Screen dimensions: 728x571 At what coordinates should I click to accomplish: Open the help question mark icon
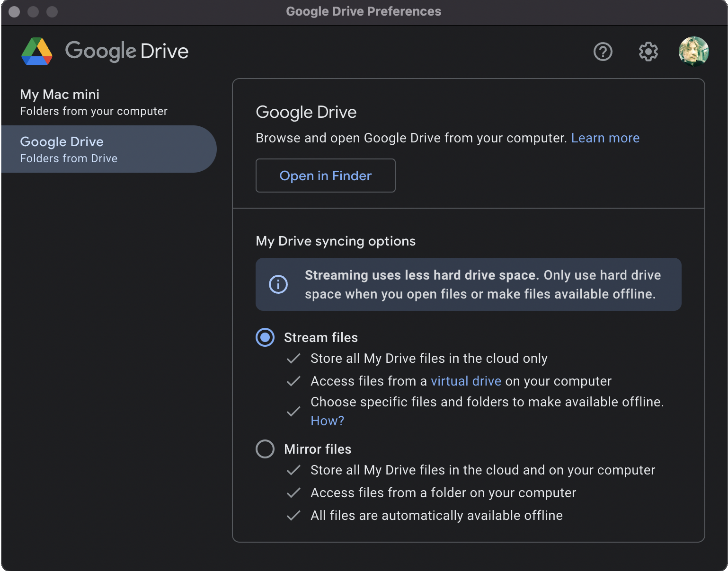[x=603, y=52]
